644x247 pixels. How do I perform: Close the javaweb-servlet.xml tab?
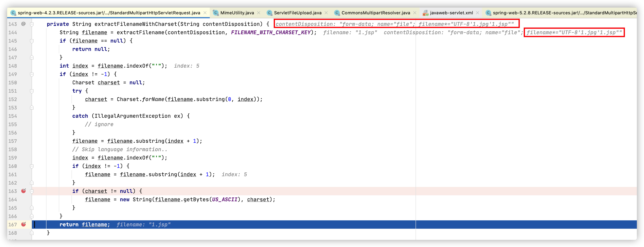point(478,13)
